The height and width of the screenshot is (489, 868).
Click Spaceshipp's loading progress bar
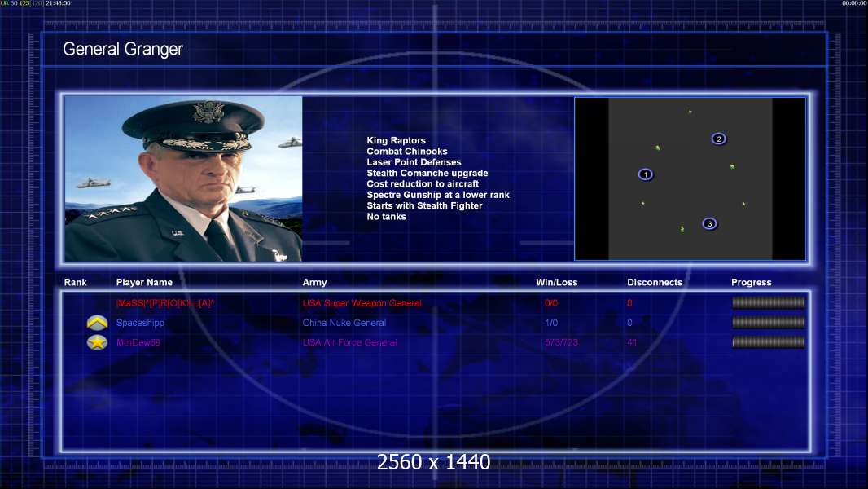pos(769,322)
